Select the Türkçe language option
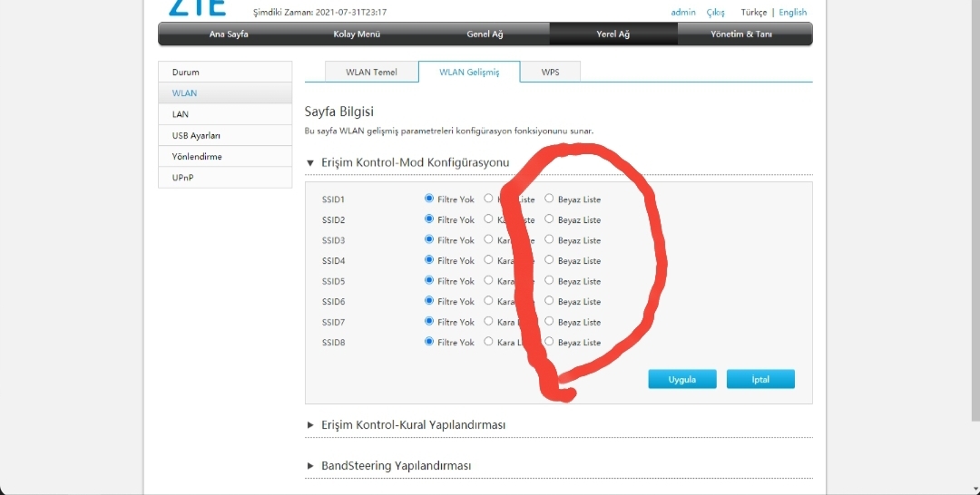Image resolution: width=980 pixels, height=495 pixels. (754, 13)
